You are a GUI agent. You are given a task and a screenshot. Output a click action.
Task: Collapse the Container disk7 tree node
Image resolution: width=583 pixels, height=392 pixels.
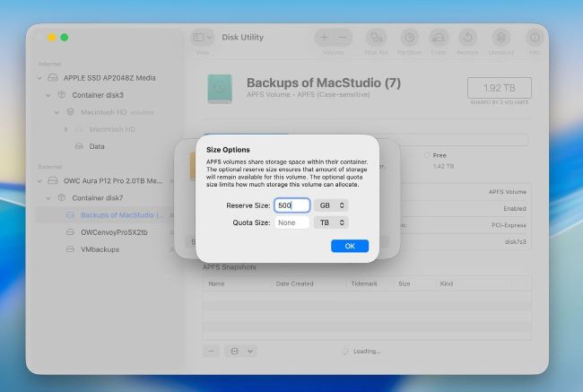pyautogui.click(x=51, y=198)
